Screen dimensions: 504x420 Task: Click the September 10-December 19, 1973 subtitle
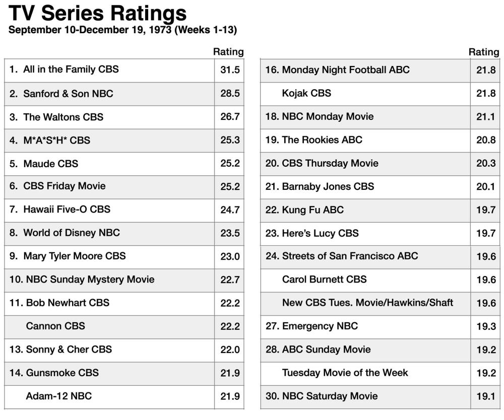coord(122,30)
